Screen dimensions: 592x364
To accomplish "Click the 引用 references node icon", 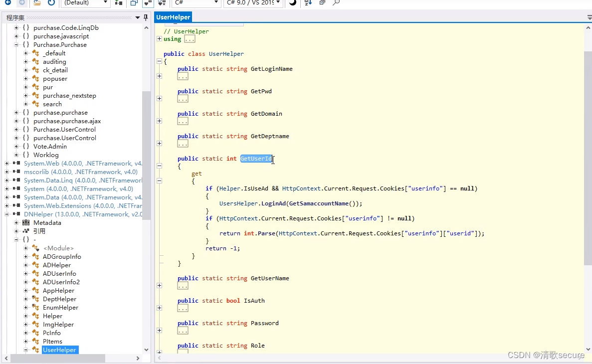I will pos(26,231).
